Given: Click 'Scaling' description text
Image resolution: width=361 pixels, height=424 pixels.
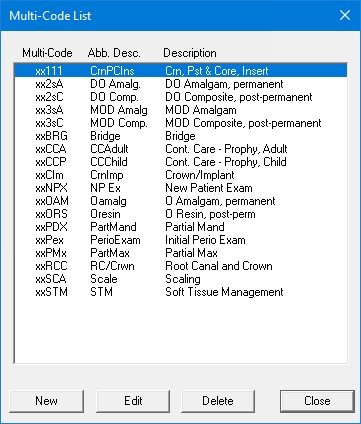Looking at the screenshot, I should pos(183,279).
